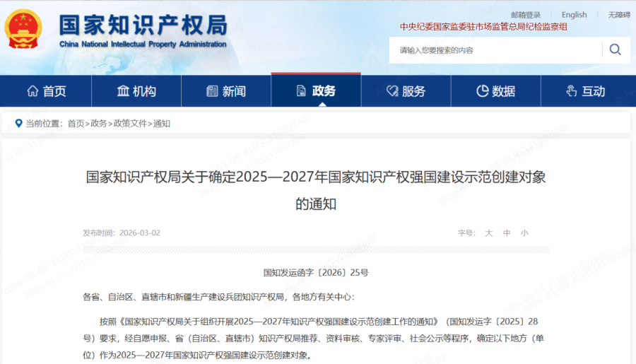636x364 pixels.
Task: Click the 字号 label
Action: pyautogui.click(x=466, y=233)
